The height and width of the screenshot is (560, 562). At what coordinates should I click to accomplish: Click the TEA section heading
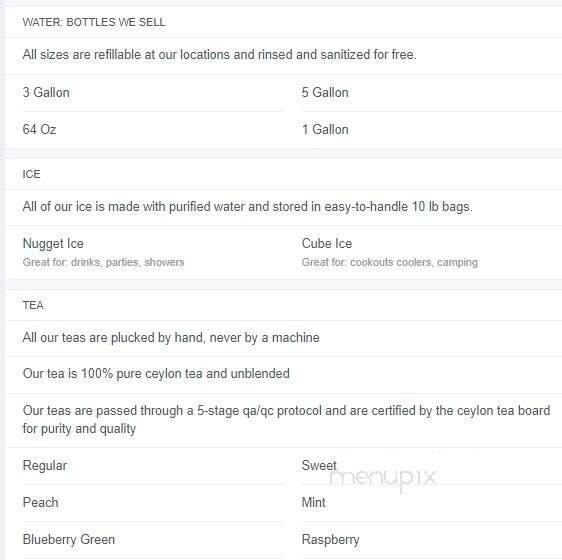(33, 305)
